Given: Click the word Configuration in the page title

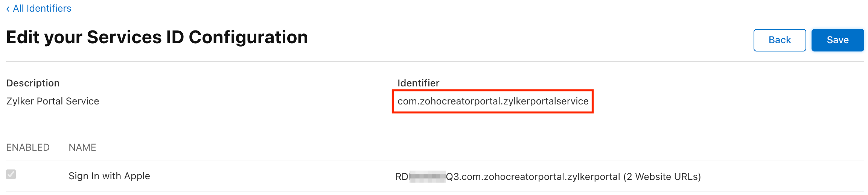Looking at the screenshot, I should [x=248, y=37].
